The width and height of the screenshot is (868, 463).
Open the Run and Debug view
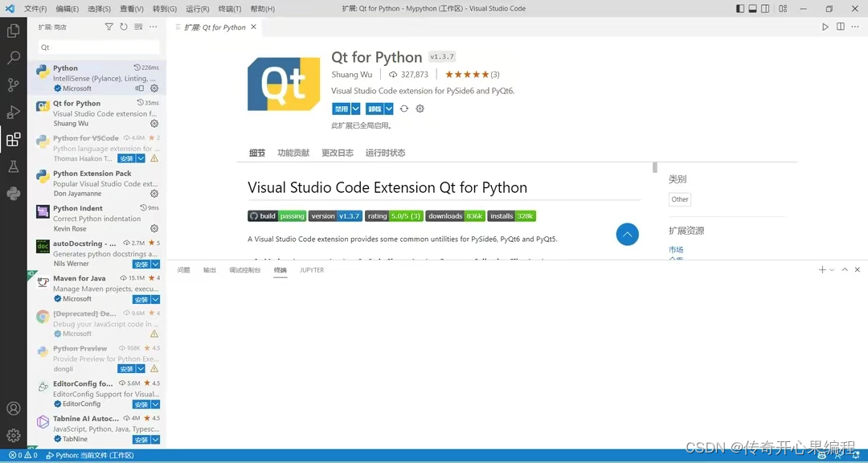[14, 111]
